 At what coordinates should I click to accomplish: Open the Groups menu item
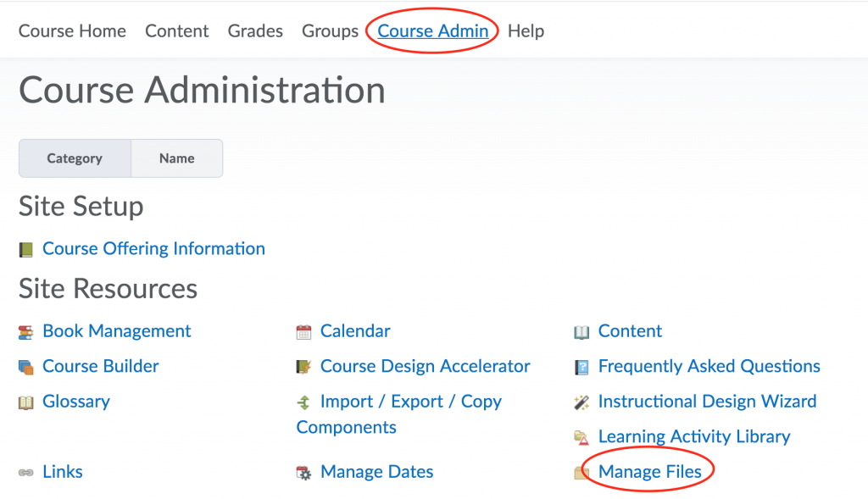tap(330, 30)
